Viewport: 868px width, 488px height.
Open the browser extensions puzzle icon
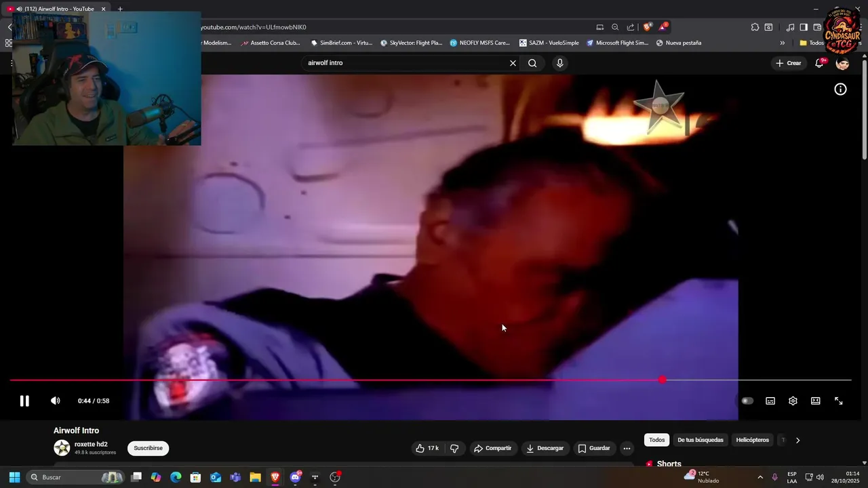[x=755, y=27]
